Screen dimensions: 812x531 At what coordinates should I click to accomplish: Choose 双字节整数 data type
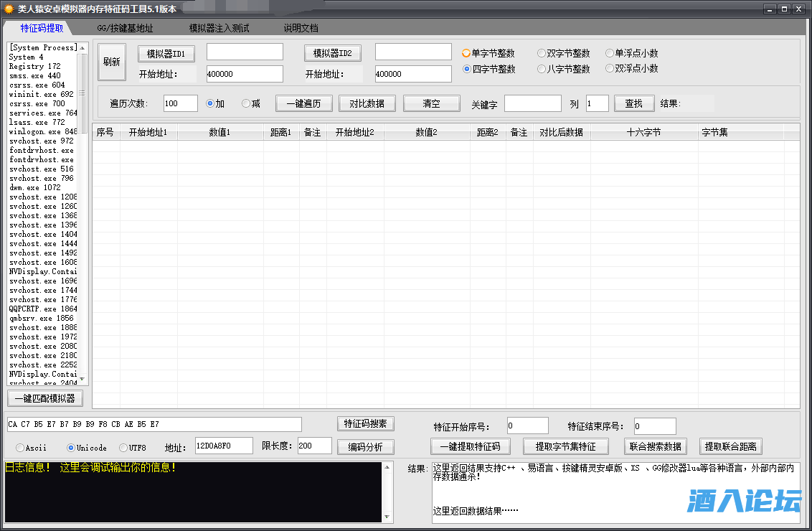click(x=542, y=53)
